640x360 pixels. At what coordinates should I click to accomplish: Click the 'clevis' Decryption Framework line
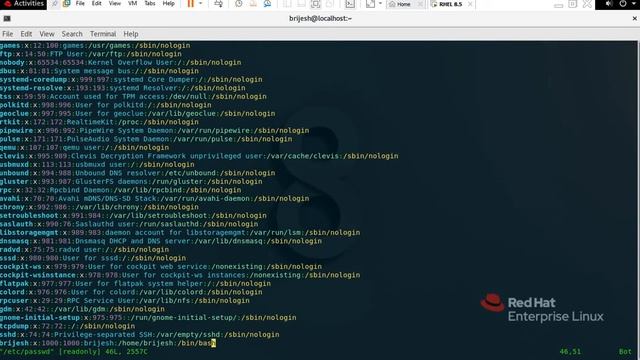[199, 156]
